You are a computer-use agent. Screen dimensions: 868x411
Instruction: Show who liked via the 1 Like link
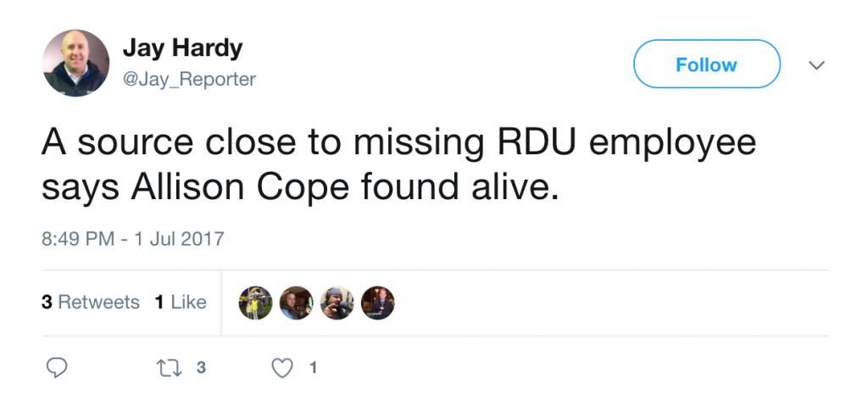[181, 303]
